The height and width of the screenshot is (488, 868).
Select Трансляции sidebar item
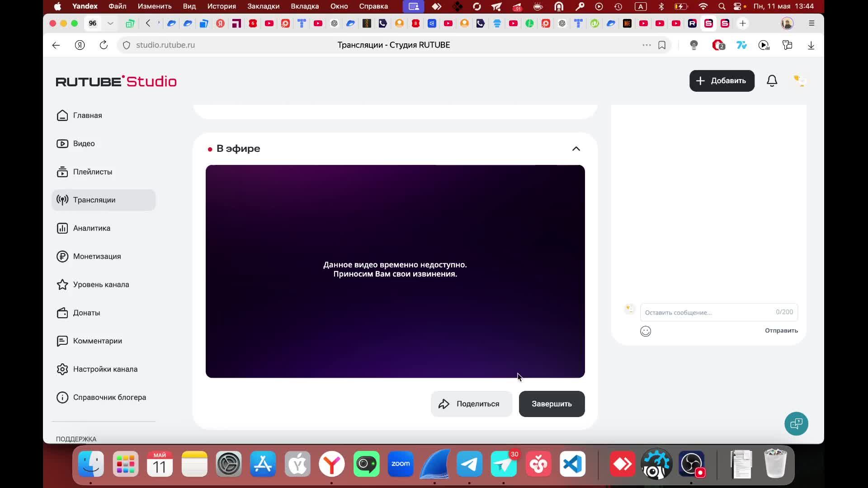(104, 200)
